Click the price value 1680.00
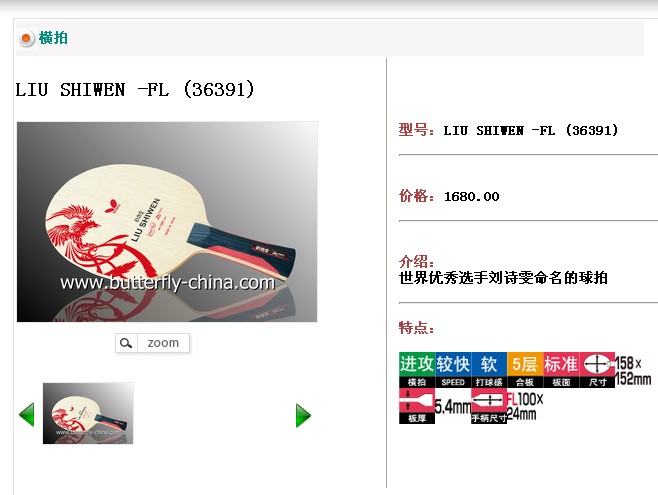658x495 pixels. point(472,196)
